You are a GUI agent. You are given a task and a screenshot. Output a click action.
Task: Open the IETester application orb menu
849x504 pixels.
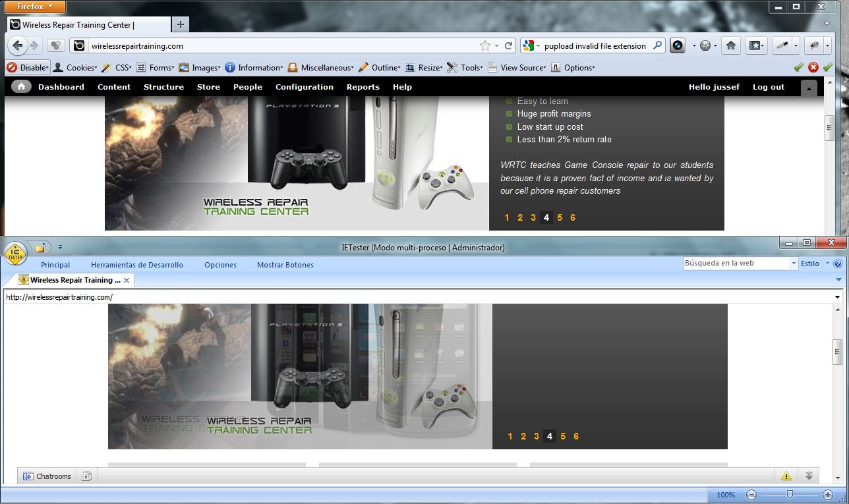click(15, 252)
